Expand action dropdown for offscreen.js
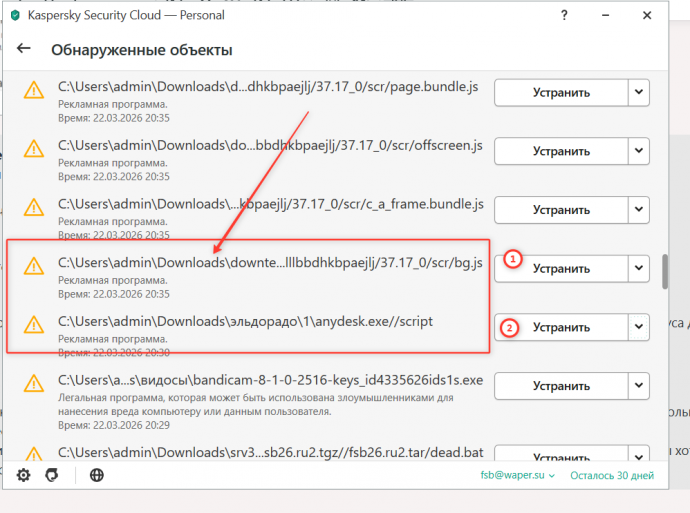Viewport: 690px width, 513px height. pyautogui.click(x=639, y=151)
